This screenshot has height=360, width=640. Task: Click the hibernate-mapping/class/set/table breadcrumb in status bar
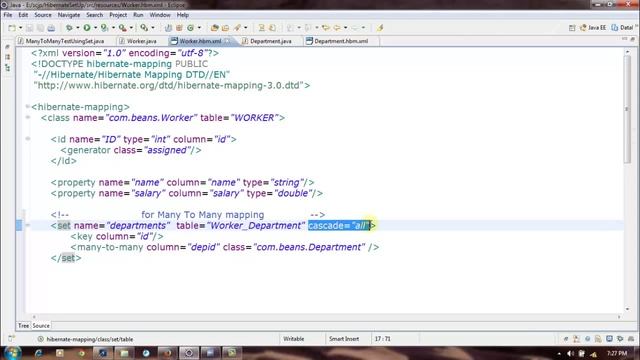coord(89,339)
